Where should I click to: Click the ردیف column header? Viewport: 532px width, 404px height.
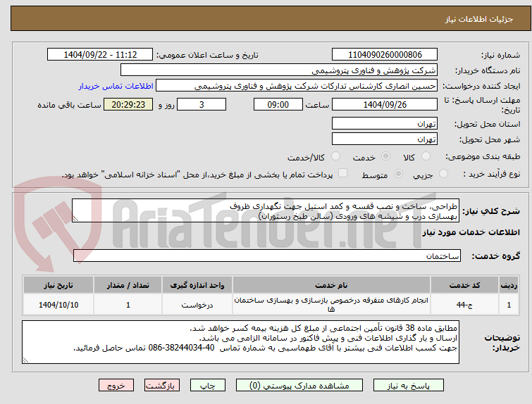509,285
